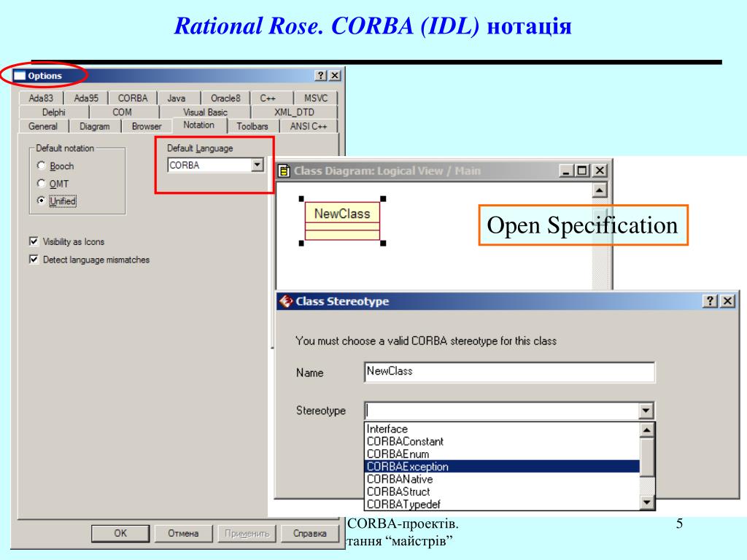Click stereotype list scroll up arrow

646,430
